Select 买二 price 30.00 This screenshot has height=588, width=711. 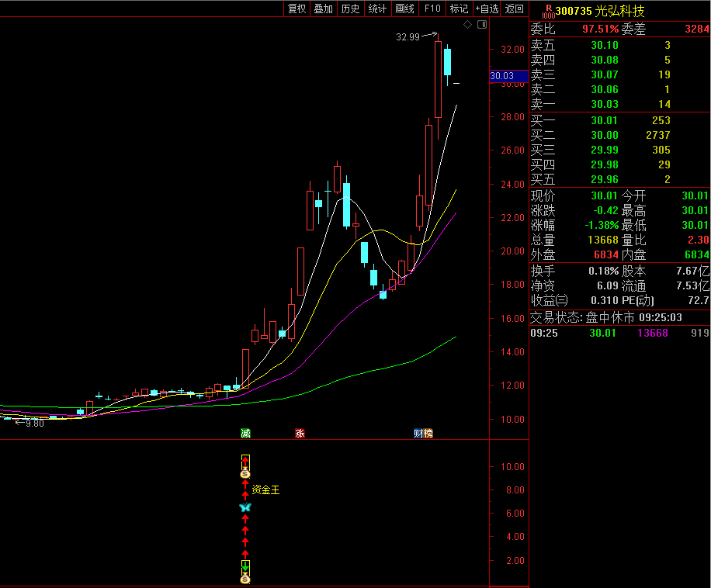coord(605,136)
